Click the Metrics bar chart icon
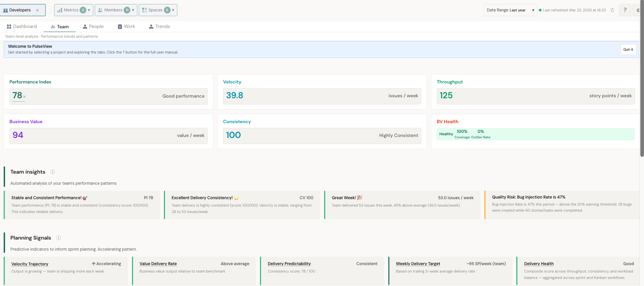Image resolution: width=644 pixels, height=286 pixels. point(60,10)
